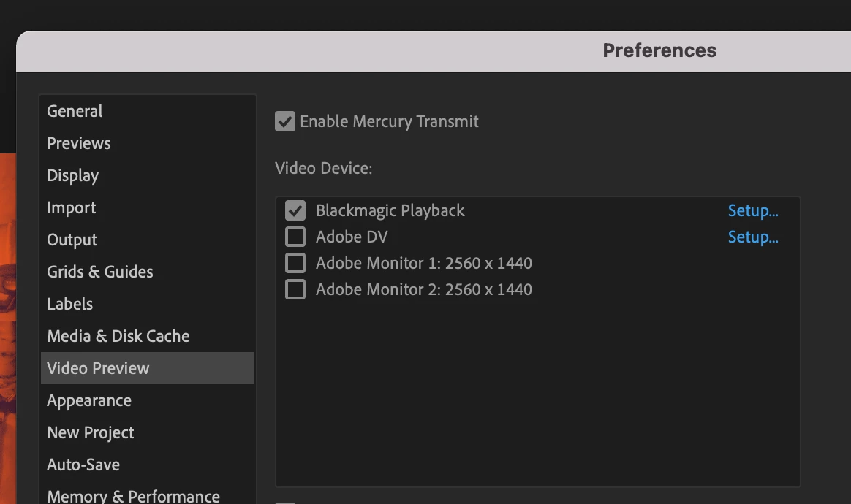The height and width of the screenshot is (504, 851).
Task: Open Setup link for Adobe DV
Action: tap(752, 237)
